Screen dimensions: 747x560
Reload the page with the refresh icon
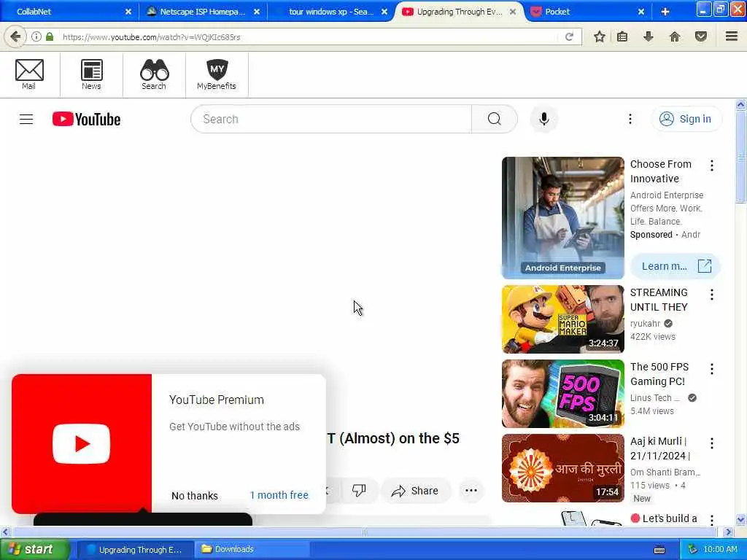pos(569,36)
